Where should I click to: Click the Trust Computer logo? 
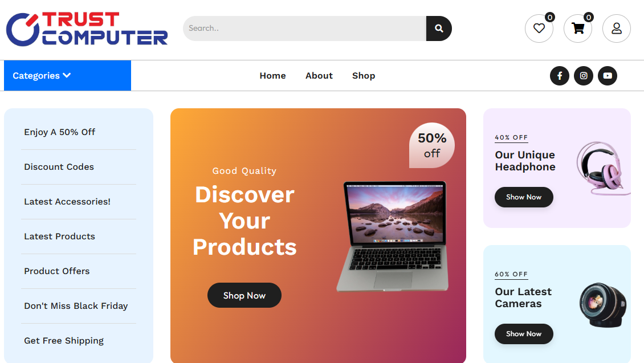click(87, 28)
